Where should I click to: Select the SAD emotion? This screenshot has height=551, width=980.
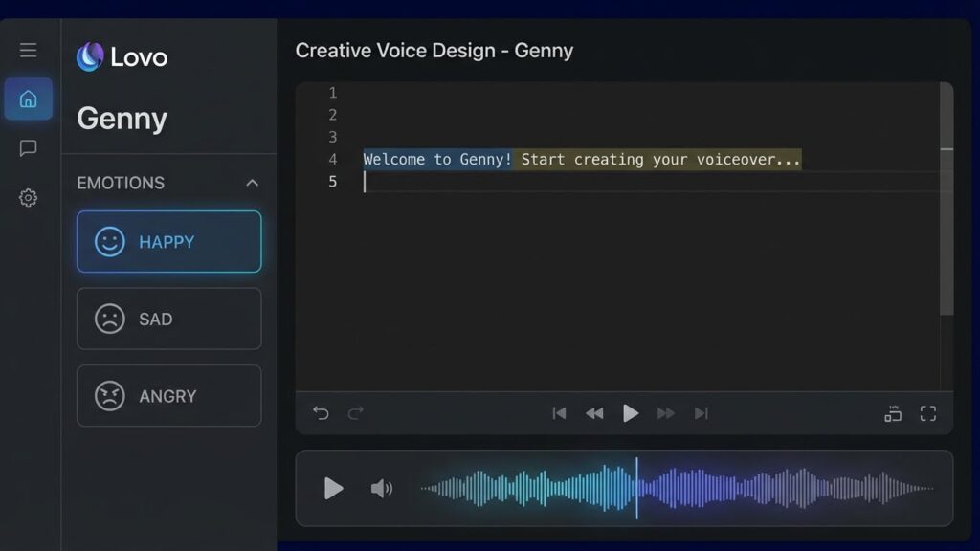point(168,319)
